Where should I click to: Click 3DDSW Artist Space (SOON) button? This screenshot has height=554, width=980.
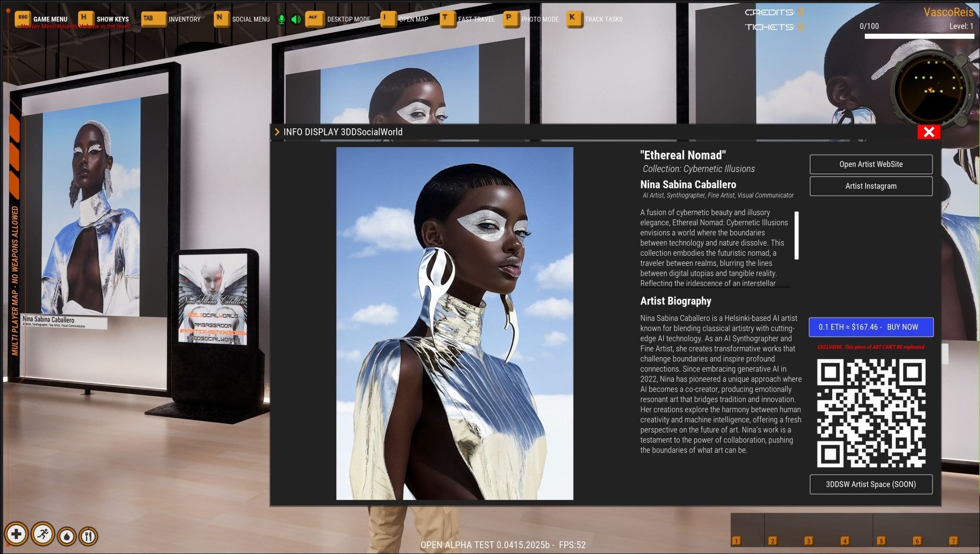(870, 484)
